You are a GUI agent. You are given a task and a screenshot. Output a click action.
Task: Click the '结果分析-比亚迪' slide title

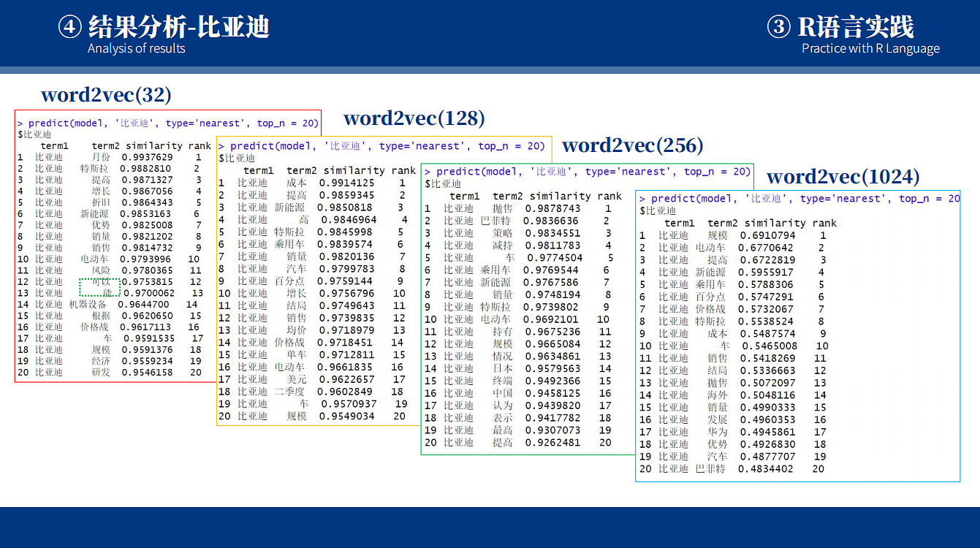click(178, 27)
